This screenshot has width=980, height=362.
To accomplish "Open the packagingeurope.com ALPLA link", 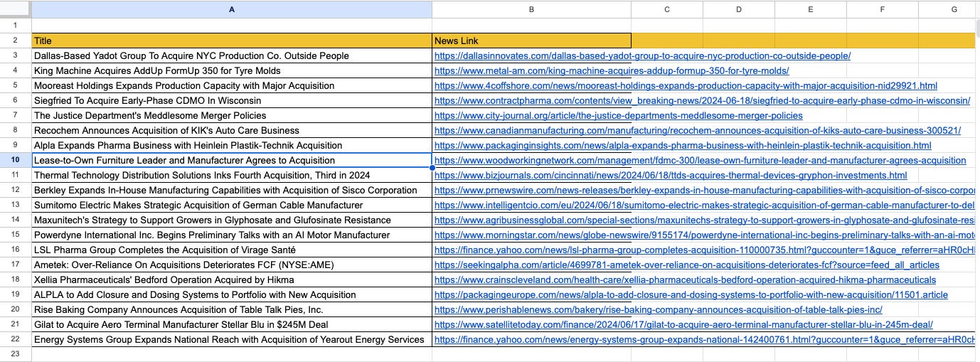I will point(691,294).
